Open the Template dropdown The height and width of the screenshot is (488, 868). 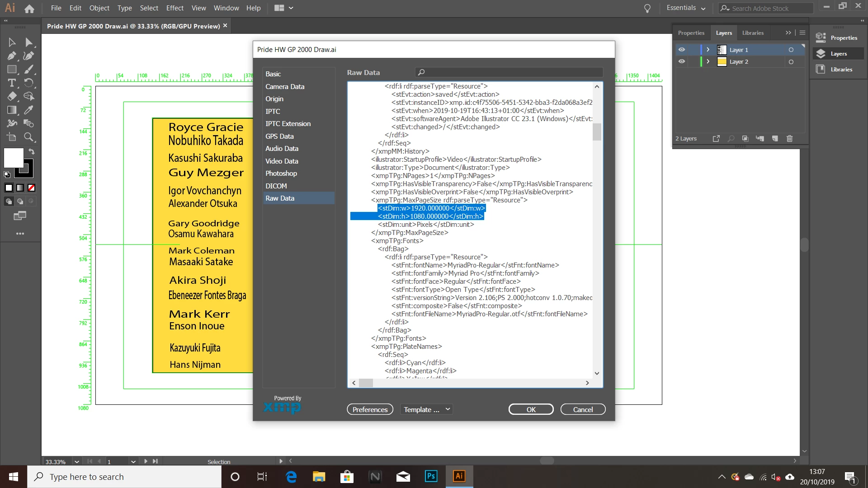pos(426,409)
